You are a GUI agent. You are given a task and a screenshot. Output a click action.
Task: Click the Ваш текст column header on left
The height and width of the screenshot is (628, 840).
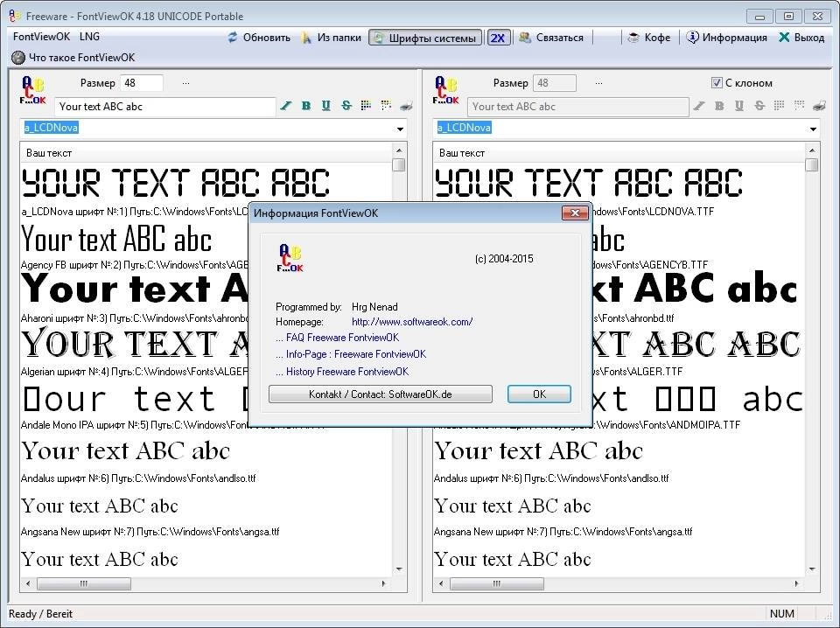tap(206, 153)
